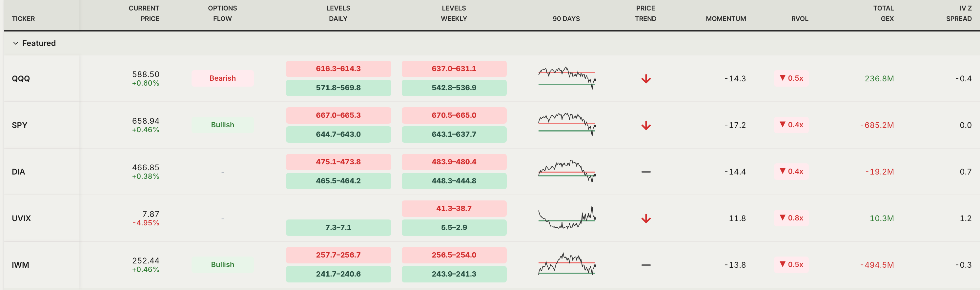Click weekly resistance level 256.5–254.0
980x290 pixels.
(454, 255)
